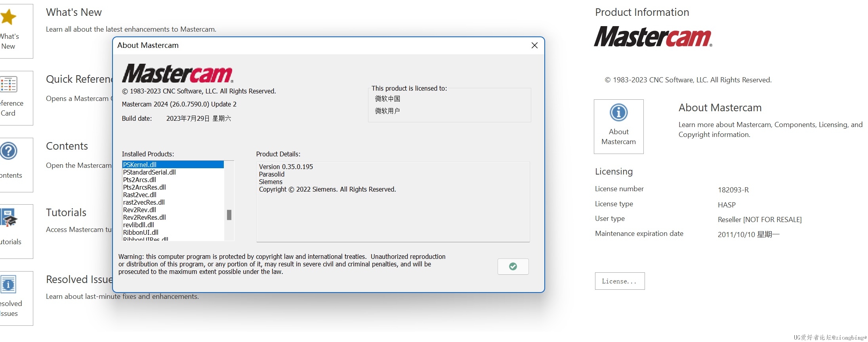This screenshot has width=868, height=342.
Task: Click the Resolved Issues heading
Action: point(79,279)
